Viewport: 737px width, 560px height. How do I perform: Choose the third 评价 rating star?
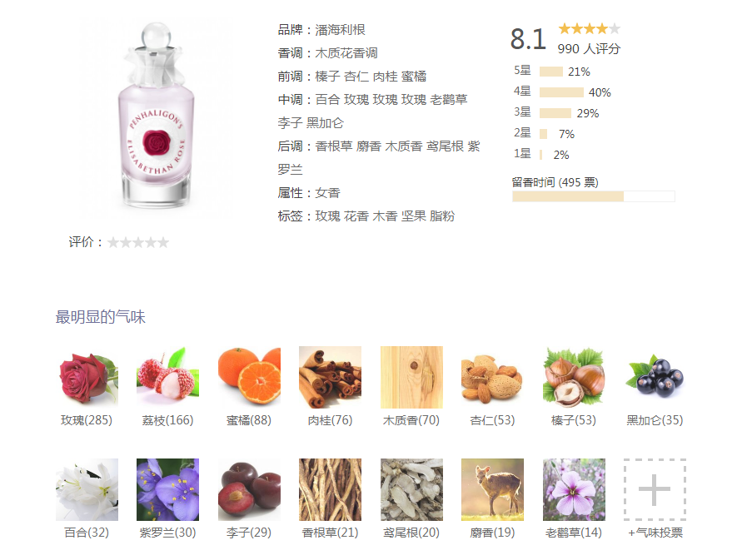(x=138, y=242)
